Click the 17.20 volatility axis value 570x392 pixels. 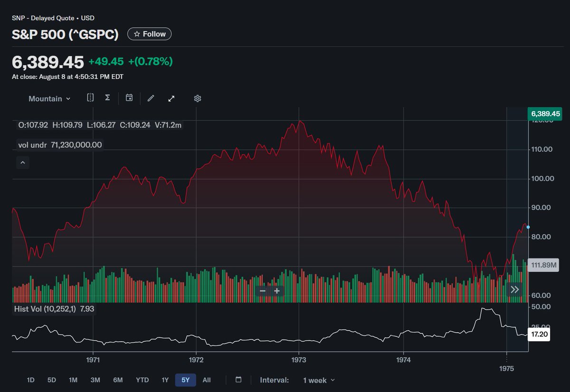click(539, 335)
